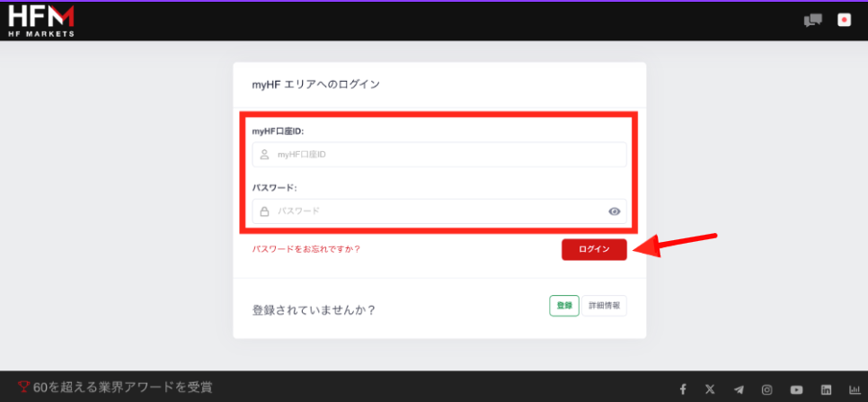This screenshot has width=868, height=402.
Task: Visit the X (Twitter) icon in footer
Action: point(711,389)
